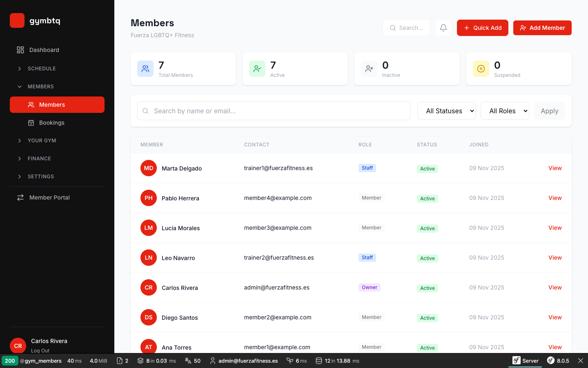View Carlos Rivera's member details
588x368 pixels.
pyautogui.click(x=555, y=287)
